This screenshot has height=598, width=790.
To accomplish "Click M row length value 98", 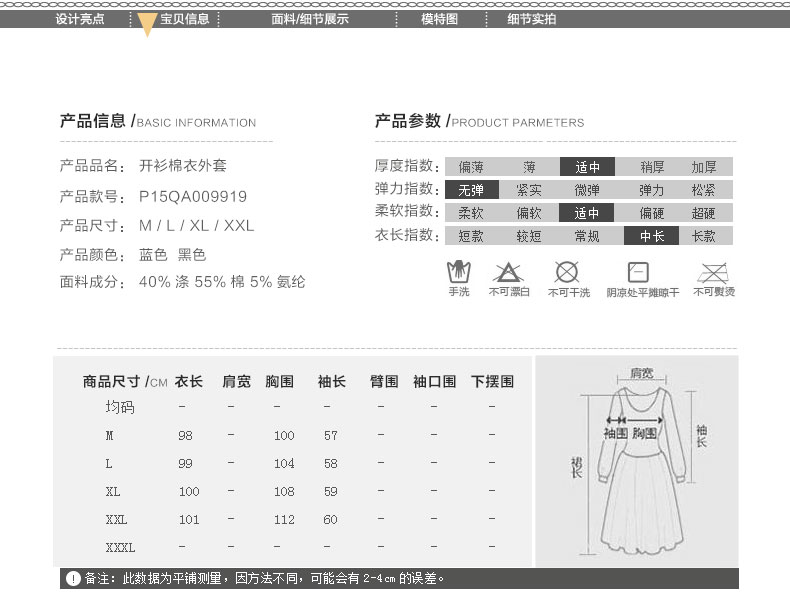I will tap(185, 435).
